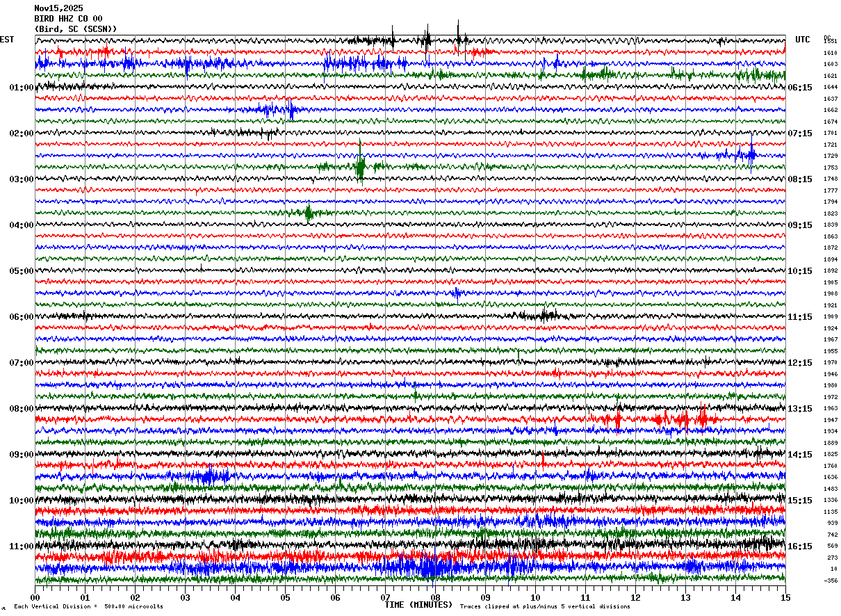The width and height of the screenshot is (841, 616).
Task: Click the 11:00 EST row label
Action: (22, 546)
